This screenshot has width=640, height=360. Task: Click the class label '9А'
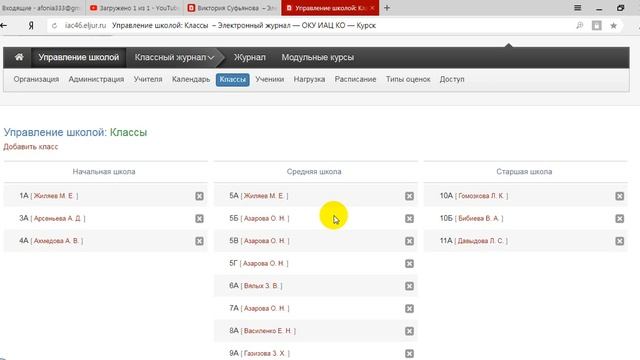click(x=233, y=353)
